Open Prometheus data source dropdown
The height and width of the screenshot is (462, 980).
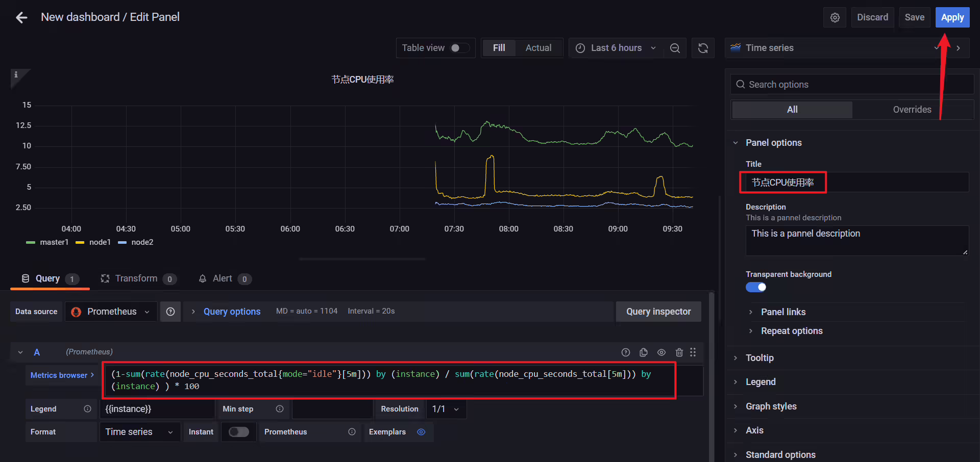[111, 312]
